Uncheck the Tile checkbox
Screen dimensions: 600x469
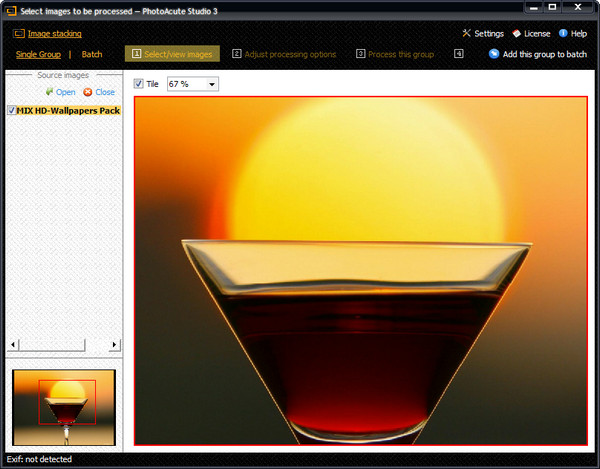coord(139,84)
